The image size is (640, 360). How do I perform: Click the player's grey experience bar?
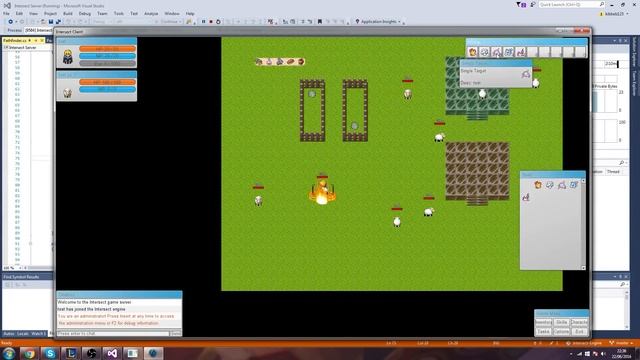[107, 64]
